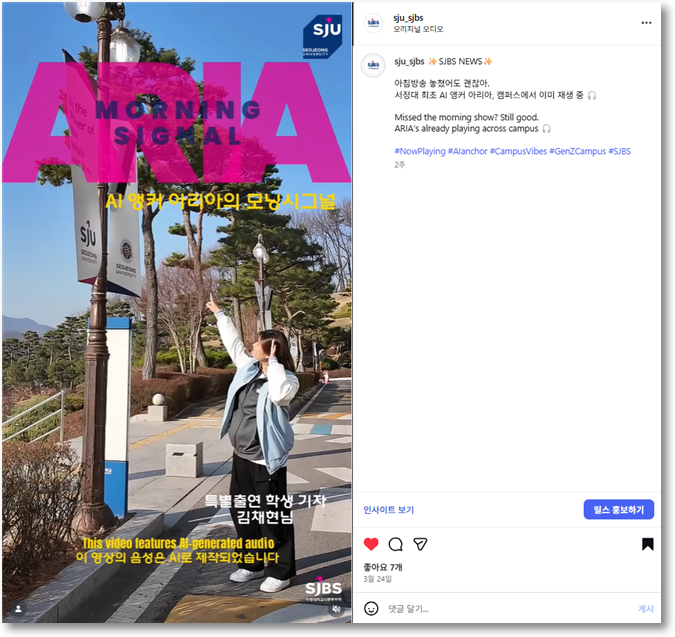
Task: Click sju_sjbs avatar beside the caption
Action: pyautogui.click(x=373, y=65)
